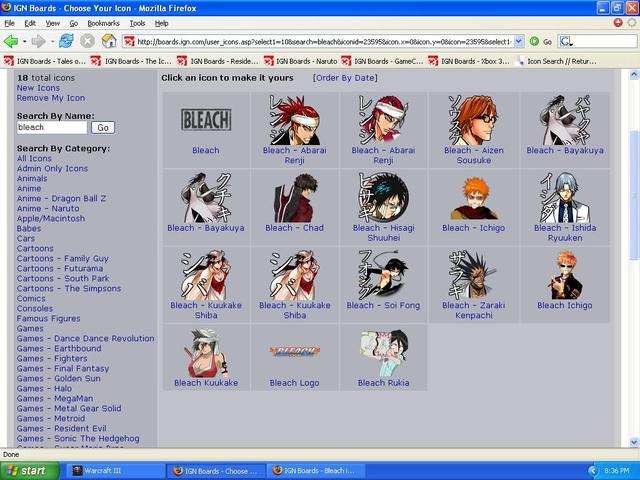The height and width of the screenshot is (480, 640).
Task: Open the Anime - Dragon Ball Z category
Action: click(61, 198)
